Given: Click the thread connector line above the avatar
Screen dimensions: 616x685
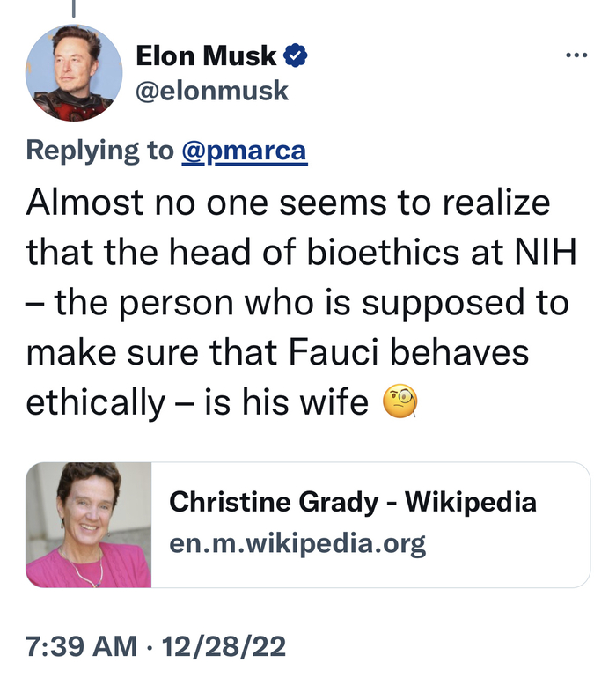Looking at the screenshot, I should point(75,8).
